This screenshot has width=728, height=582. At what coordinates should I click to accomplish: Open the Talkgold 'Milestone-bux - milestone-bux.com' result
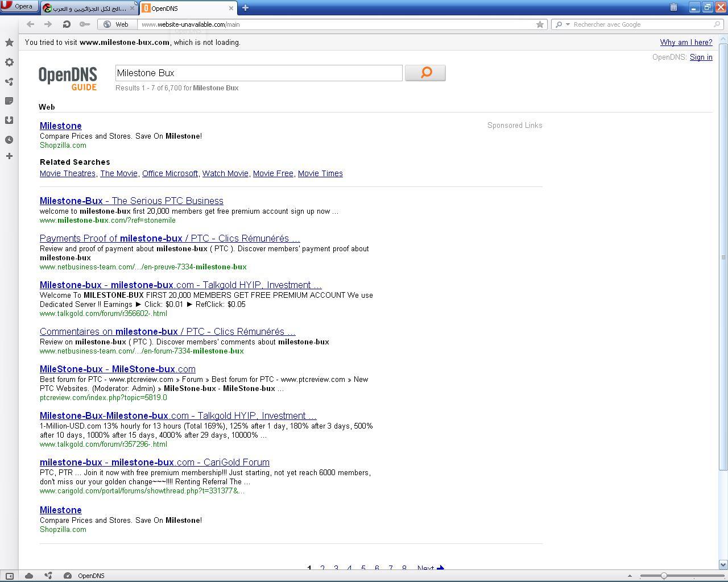tap(181, 285)
